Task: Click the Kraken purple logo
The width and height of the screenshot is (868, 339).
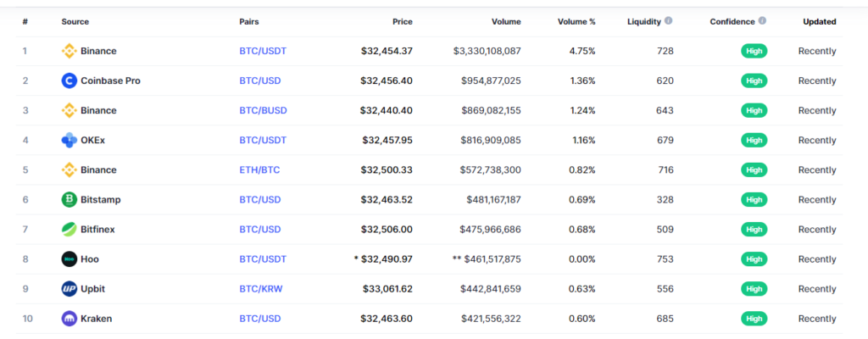Action: (x=70, y=319)
